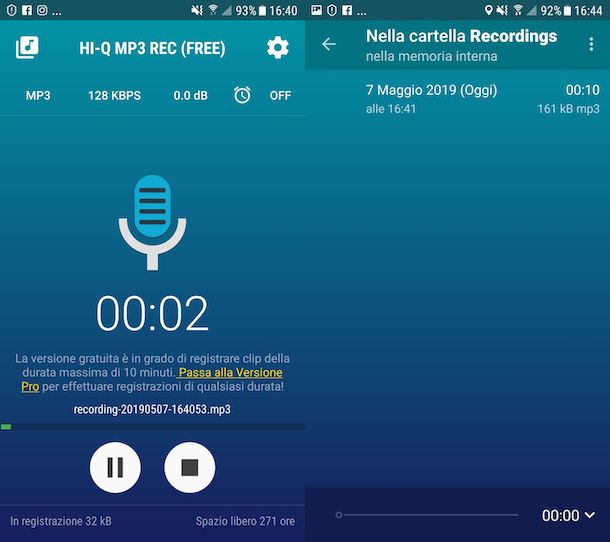Tap 'nella memoria interna' subtitle
The height and width of the screenshot is (542, 610).
coord(431,56)
